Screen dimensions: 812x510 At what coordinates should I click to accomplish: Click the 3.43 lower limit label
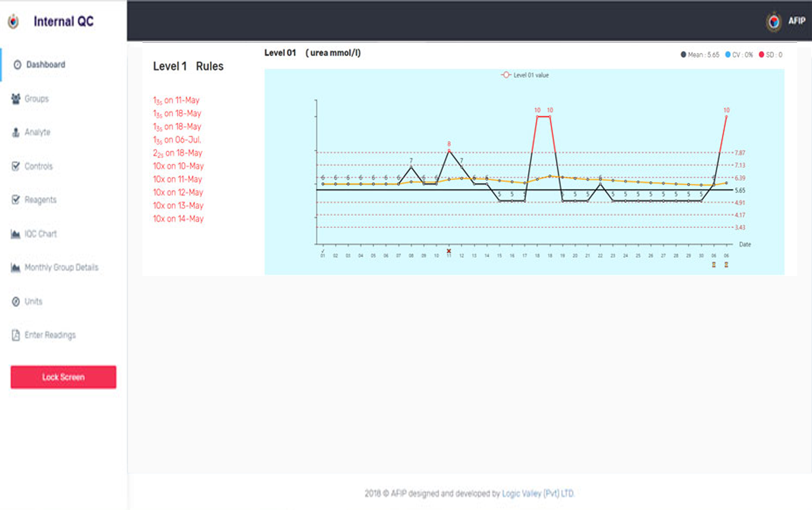[740, 228]
